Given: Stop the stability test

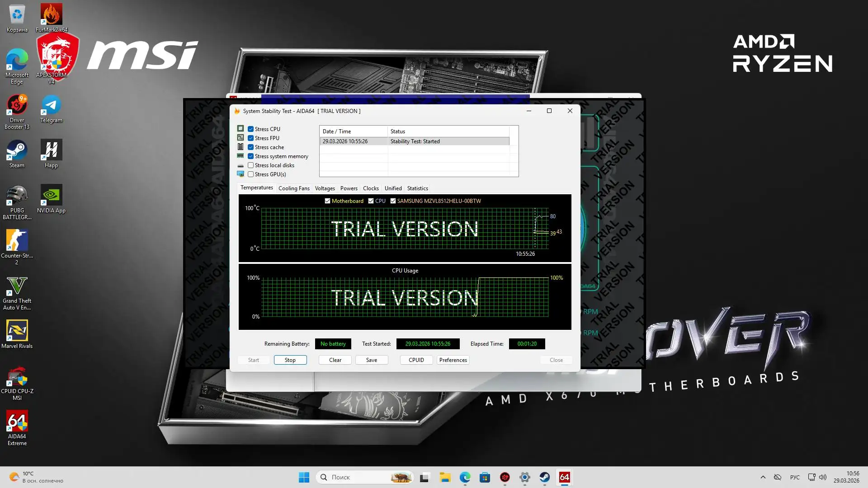Looking at the screenshot, I should (x=290, y=360).
